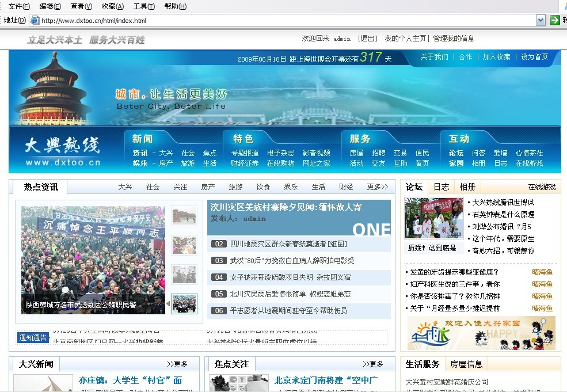Click the 退出 logout link
Image resolution: width=567 pixels, height=392 pixels.
pos(367,39)
